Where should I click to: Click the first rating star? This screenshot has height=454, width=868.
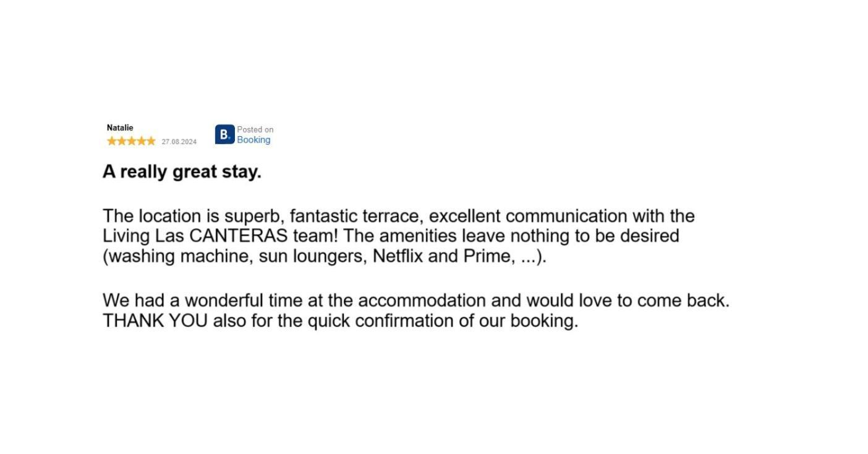[x=112, y=141]
